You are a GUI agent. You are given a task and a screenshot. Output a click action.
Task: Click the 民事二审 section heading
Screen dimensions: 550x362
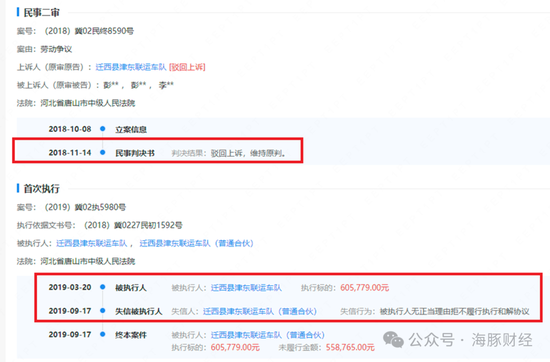coord(41,13)
